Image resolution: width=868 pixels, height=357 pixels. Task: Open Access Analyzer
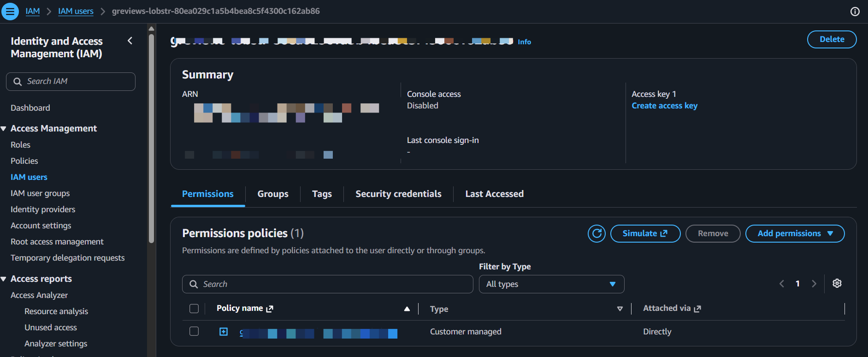click(x=39, y=295)
